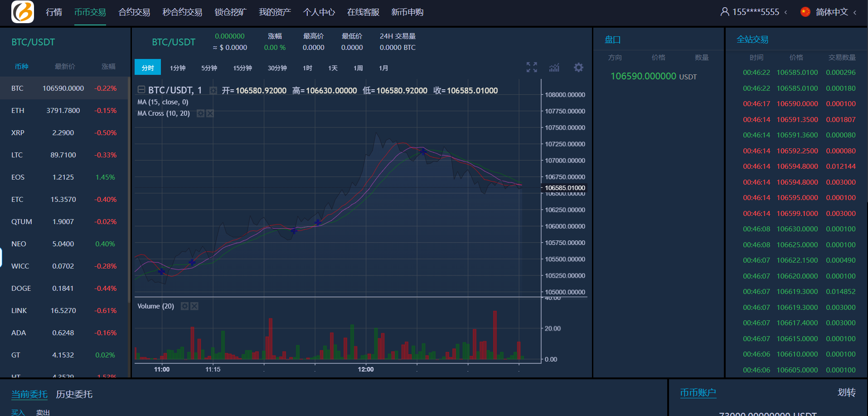
Task: Switch chart interval to 1周
Action: pos(358,68)
